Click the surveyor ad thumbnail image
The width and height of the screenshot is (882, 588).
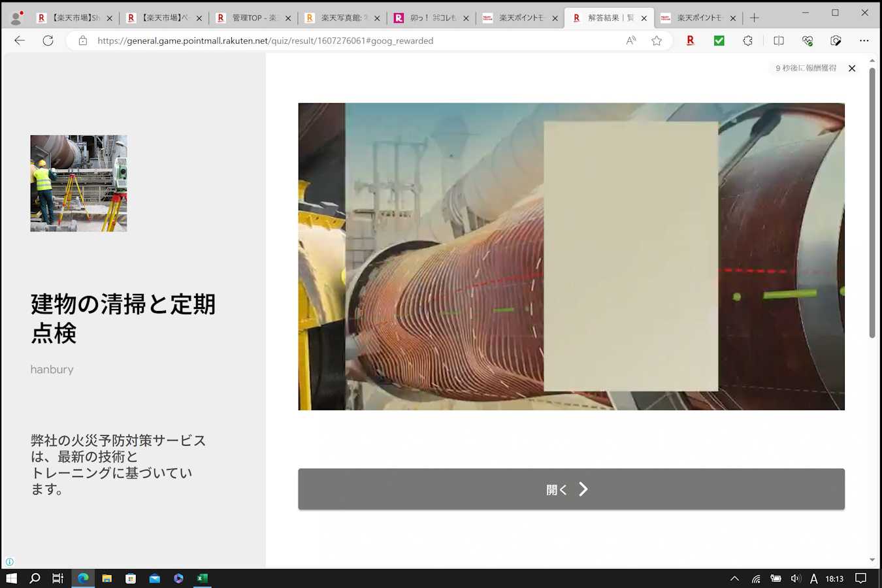click(x=78, y=183)
